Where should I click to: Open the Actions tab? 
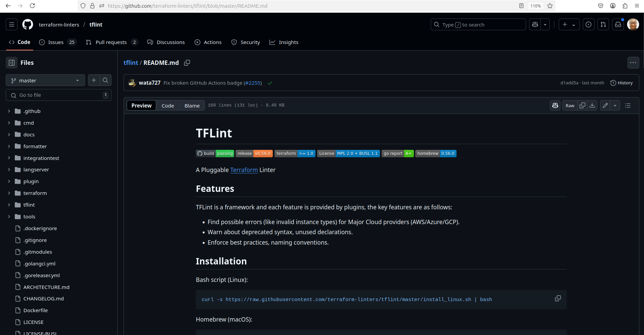click(x=208, y=42)
